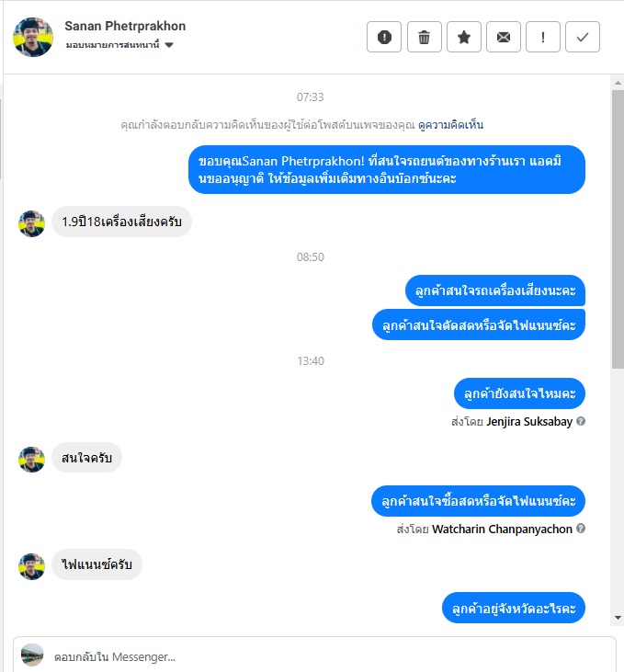
Task: Flag conversation with exclamation mark button
Action: (x=543, y=37)
